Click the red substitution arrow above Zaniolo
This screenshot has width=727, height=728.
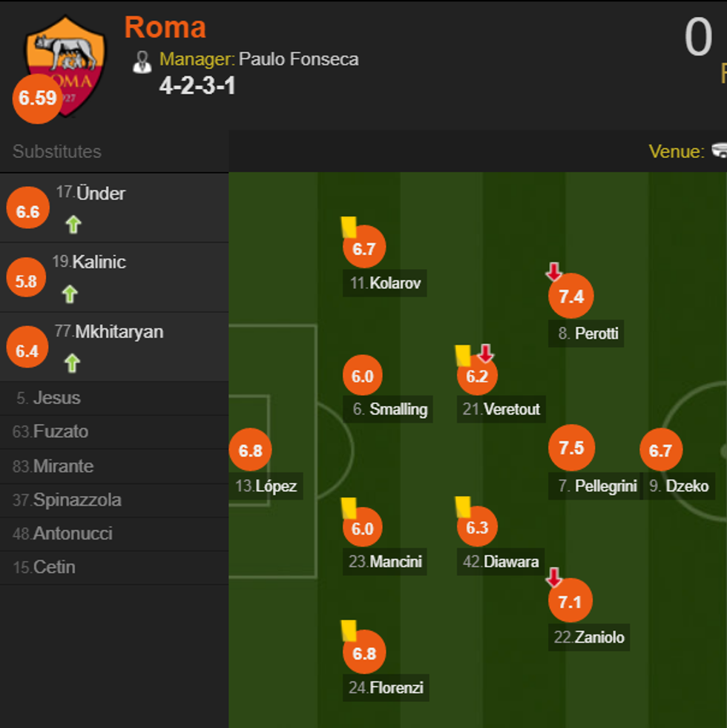click(x=553, y=578)
